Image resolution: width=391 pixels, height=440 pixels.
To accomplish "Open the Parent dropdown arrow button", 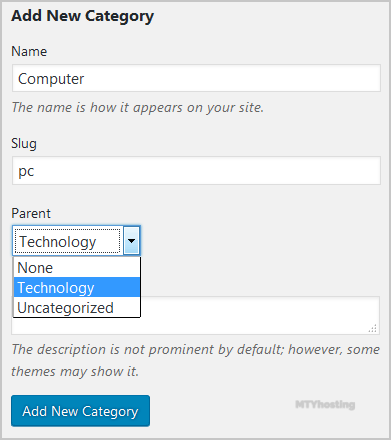I will [x=132, y=241].
